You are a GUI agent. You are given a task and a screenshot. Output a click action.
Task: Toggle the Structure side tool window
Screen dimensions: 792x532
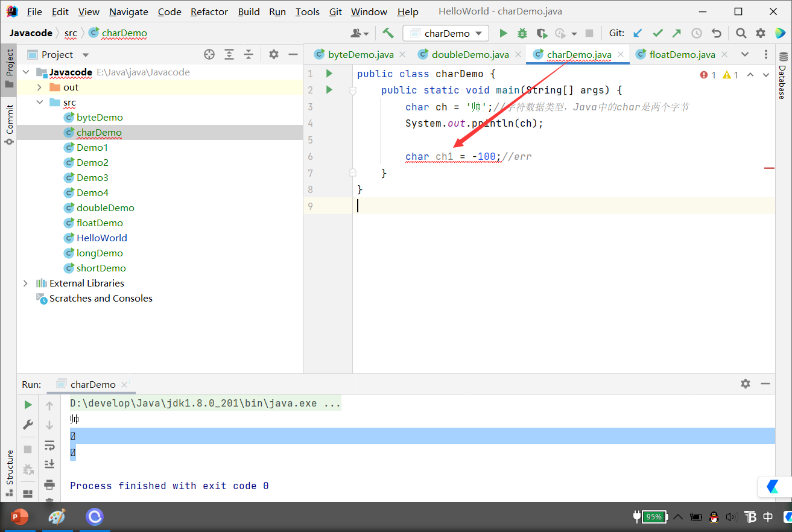[x=9, y=473]
